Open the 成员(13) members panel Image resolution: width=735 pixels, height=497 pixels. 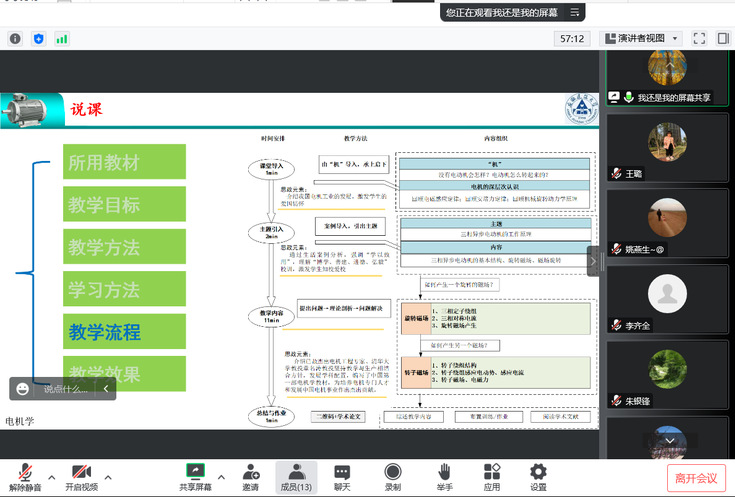pos(295,475)
